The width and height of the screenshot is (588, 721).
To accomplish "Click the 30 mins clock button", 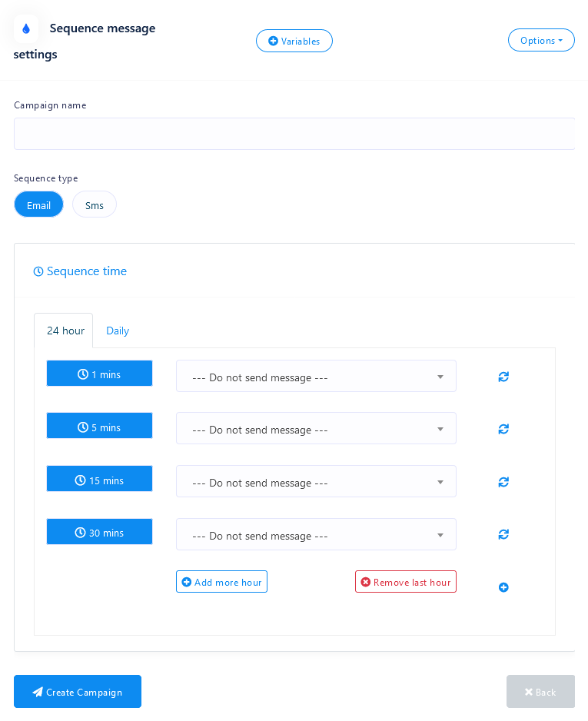I will (x=99, y=532).
